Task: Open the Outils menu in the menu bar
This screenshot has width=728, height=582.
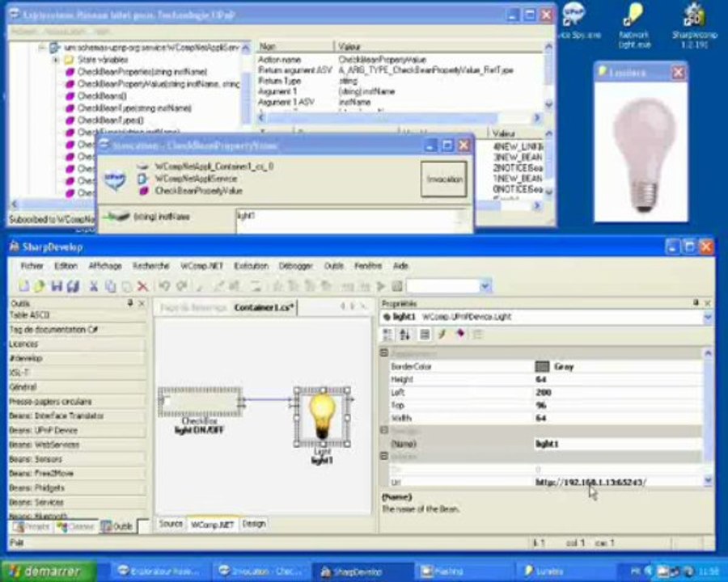Action: tap(334, 266)
